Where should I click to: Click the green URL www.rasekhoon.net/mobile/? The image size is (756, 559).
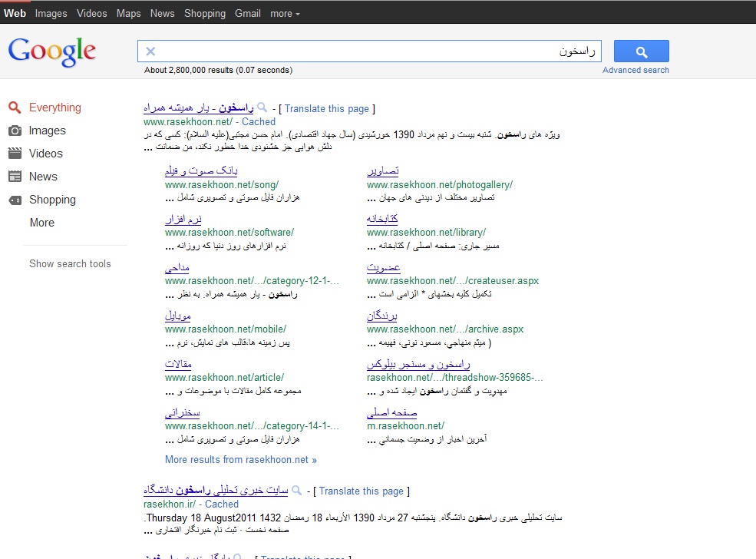226,329
